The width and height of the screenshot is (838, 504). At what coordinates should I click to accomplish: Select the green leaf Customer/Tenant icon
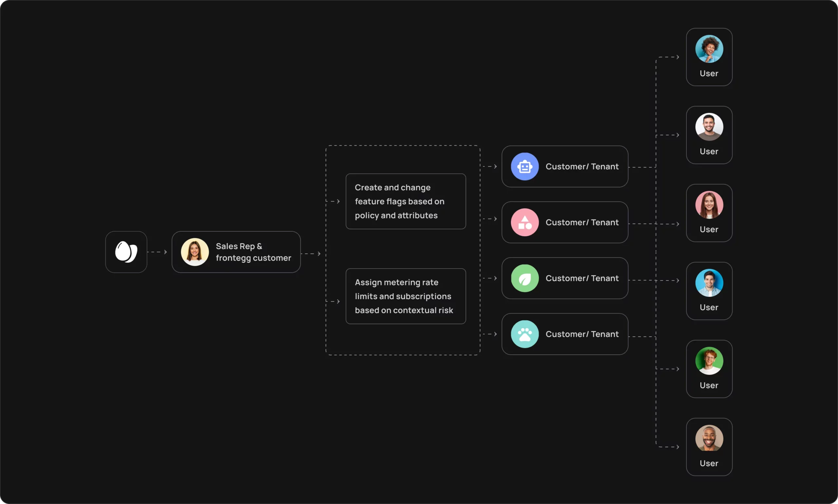coord(524,278)
